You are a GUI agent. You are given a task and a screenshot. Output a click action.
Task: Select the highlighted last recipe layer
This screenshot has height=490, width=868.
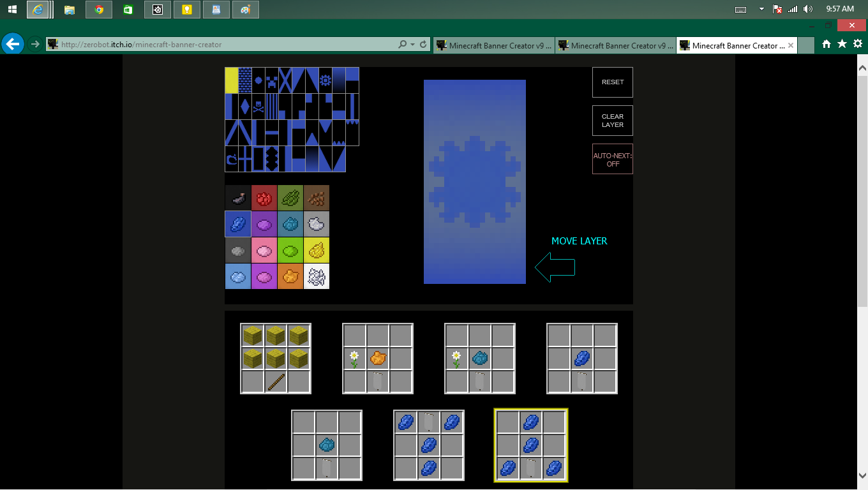coord(531,445)
